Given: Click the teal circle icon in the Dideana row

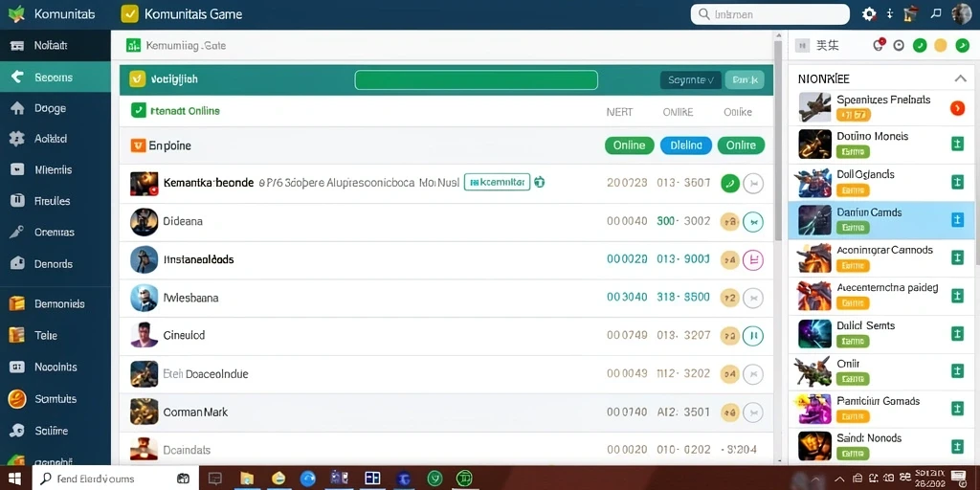Looking at the screenshot, I should click(753, 221).
